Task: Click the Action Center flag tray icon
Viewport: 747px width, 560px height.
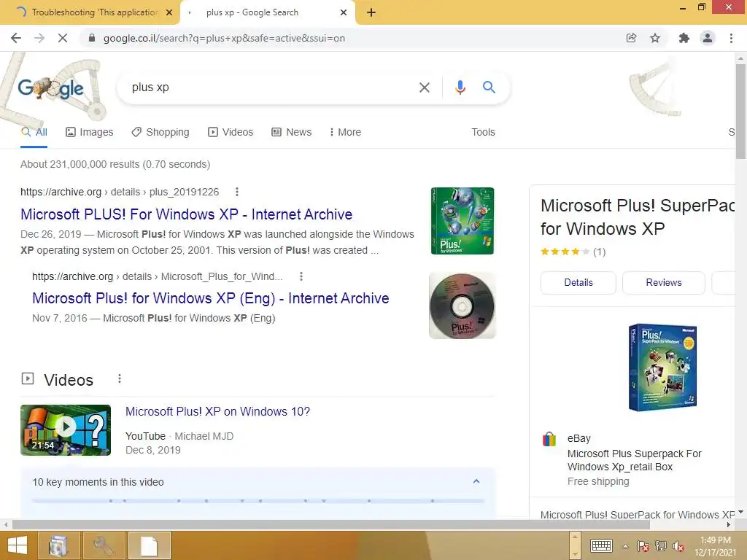Action: coord(643,546)
